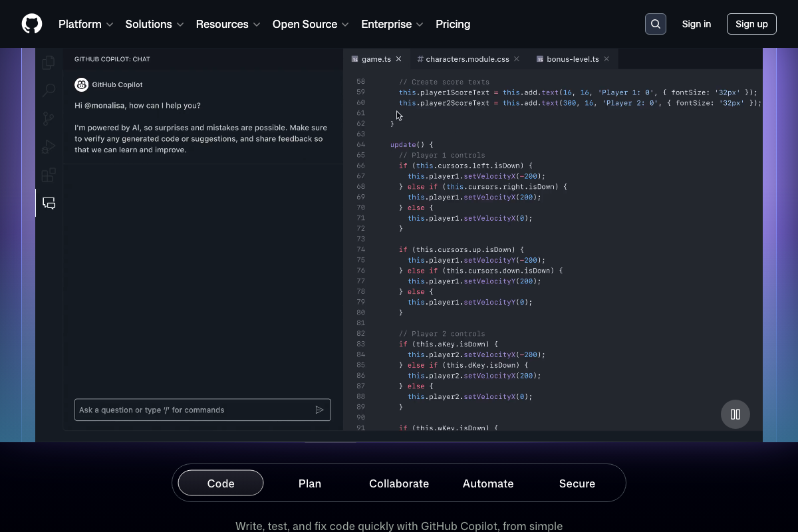The image size is (798, 532).
Task: Open the Pricing page
Action: point(453,24)
